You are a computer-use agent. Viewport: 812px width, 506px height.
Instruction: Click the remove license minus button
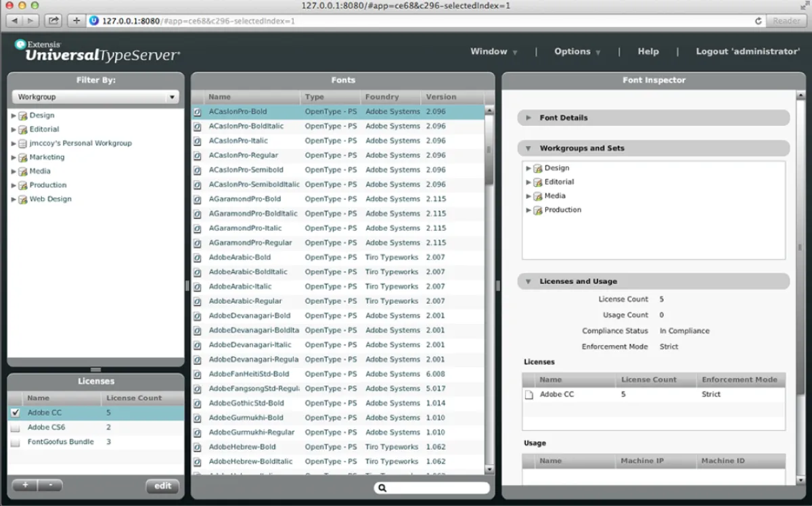50,485
